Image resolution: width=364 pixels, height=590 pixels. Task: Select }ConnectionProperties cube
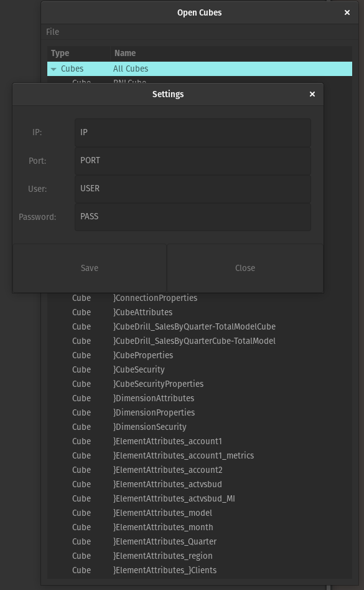click(x=200, y=298)
